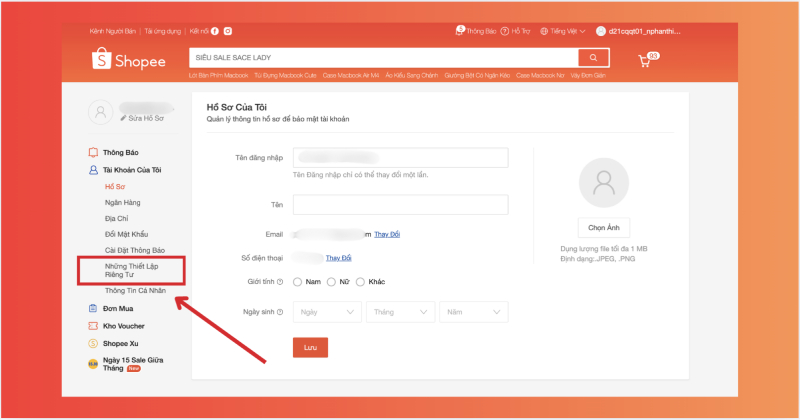
Task: Click the Shopee logo
Action: coord(129,61)
